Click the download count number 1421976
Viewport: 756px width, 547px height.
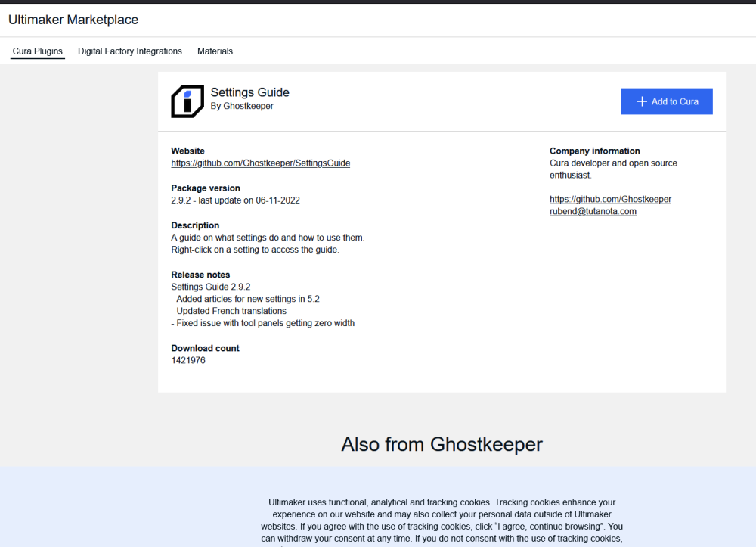[x=188, y=360]
